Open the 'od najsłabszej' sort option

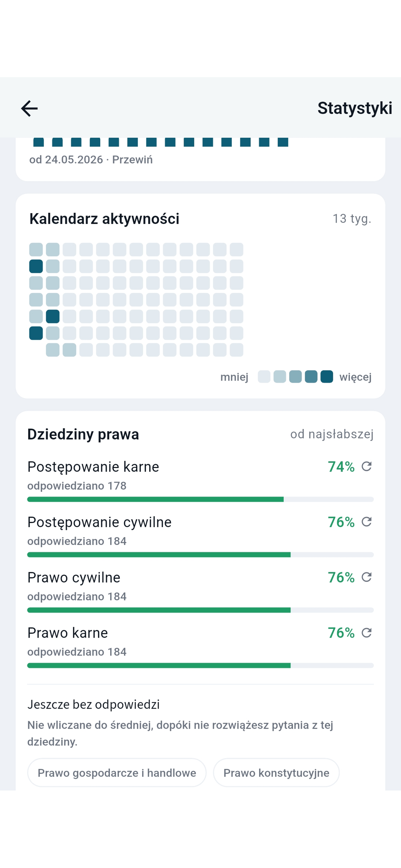332,434
